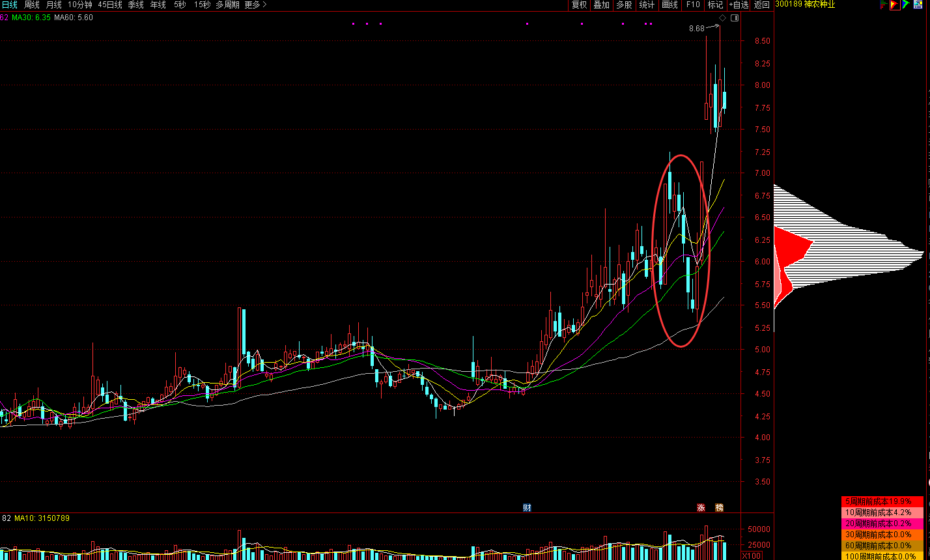Activate the 画线 drawing tools
Screen dimensions: 930x560
[669, 5]
